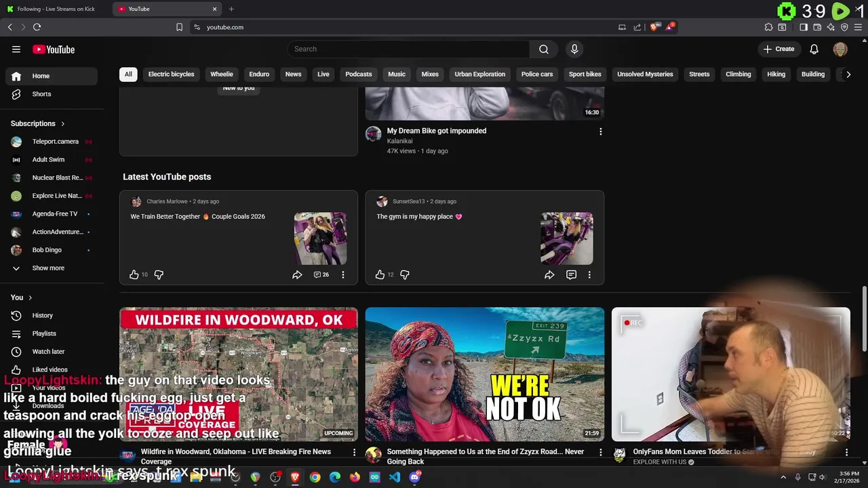Select the Electric bicycles chip
Screen dimensions: 868x488
(x=171, y=74)
